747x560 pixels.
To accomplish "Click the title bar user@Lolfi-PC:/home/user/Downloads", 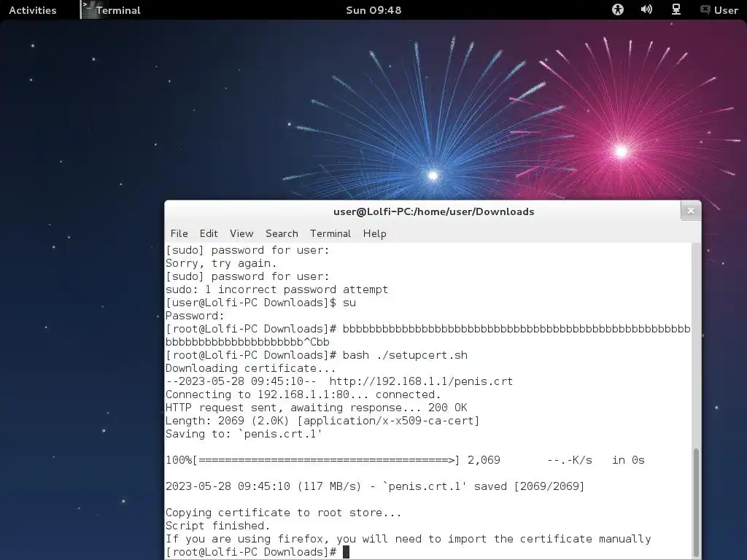I will tap(433, 211).
